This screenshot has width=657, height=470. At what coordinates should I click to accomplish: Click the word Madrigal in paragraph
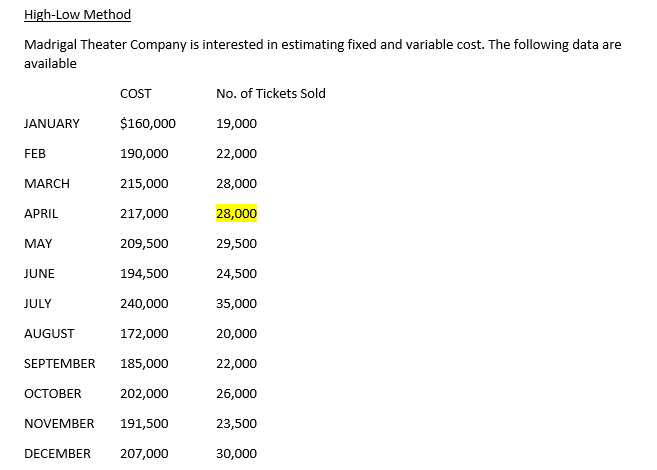[50, 45]
